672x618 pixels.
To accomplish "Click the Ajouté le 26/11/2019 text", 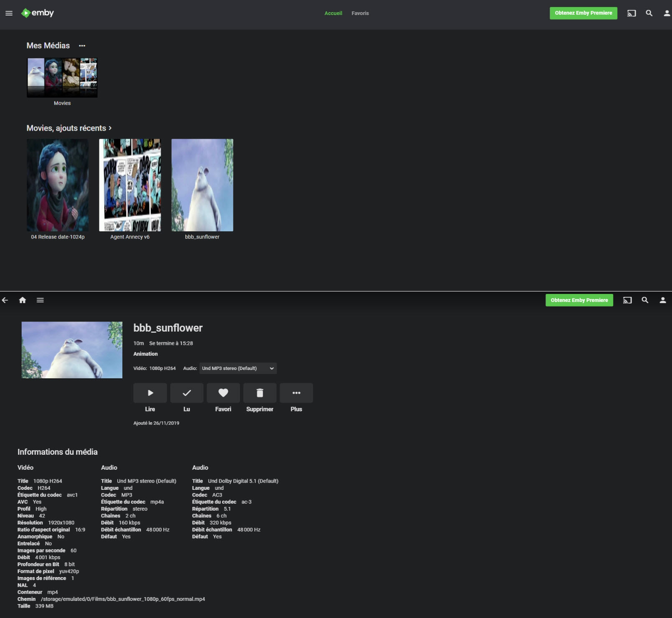I will tap(156, 423).
